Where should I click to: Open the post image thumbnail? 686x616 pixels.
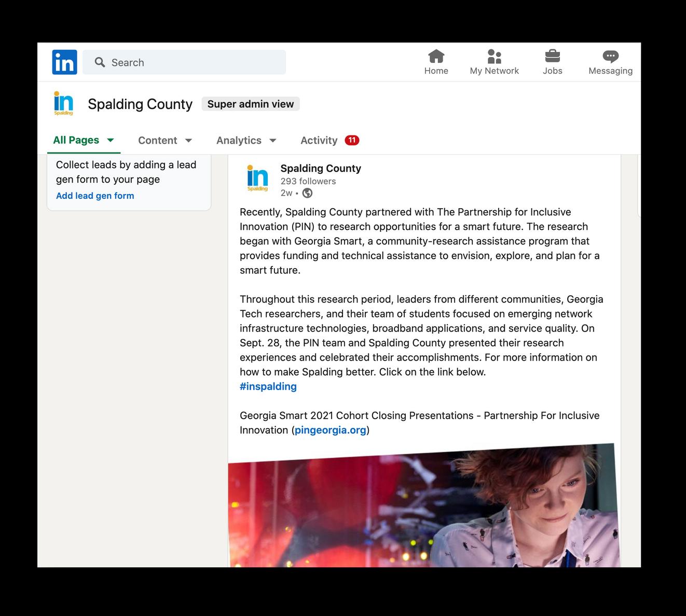(423, 505)
